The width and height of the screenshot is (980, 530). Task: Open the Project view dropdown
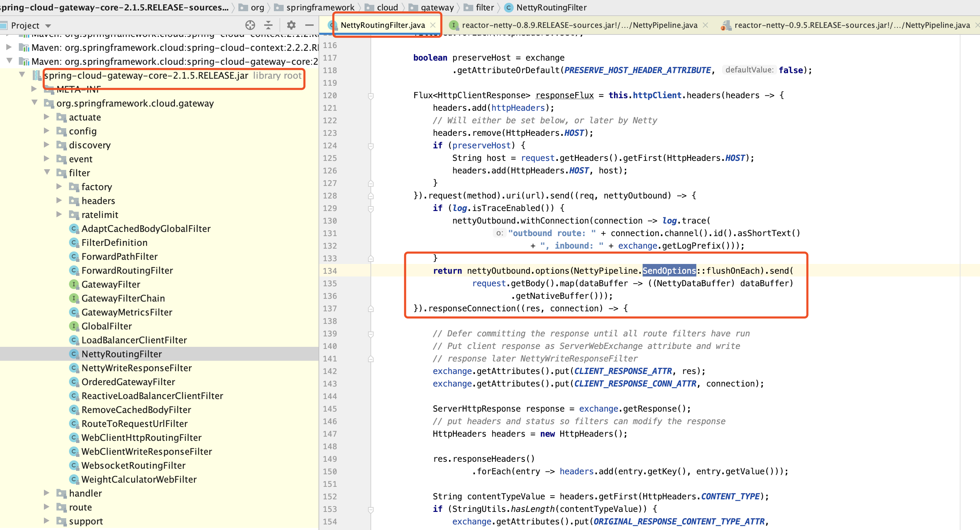point(48,25)
